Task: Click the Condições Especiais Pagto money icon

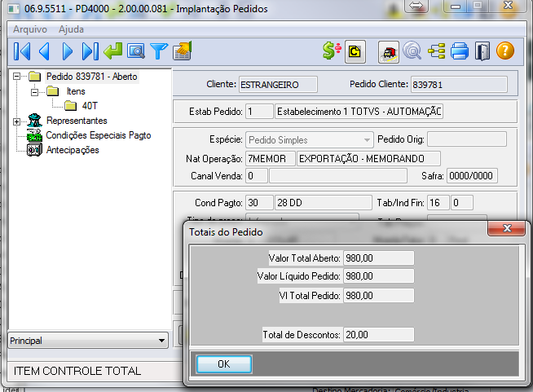Action: tap(34, 135)
